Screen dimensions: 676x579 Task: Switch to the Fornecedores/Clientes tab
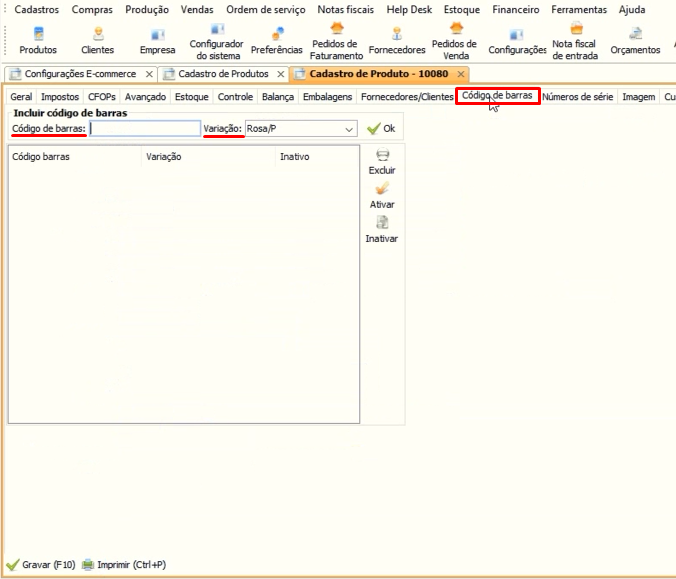click(407, 97)
